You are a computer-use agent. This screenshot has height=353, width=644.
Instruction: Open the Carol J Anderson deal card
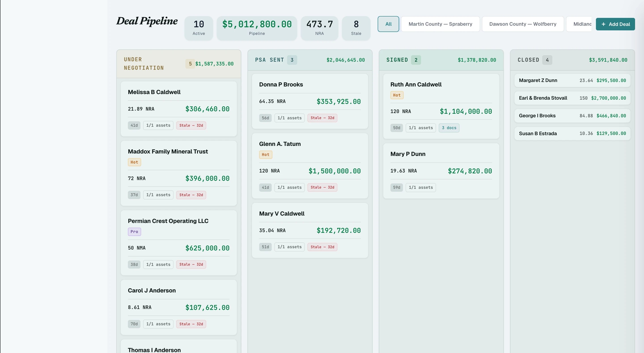click(178, 307)
